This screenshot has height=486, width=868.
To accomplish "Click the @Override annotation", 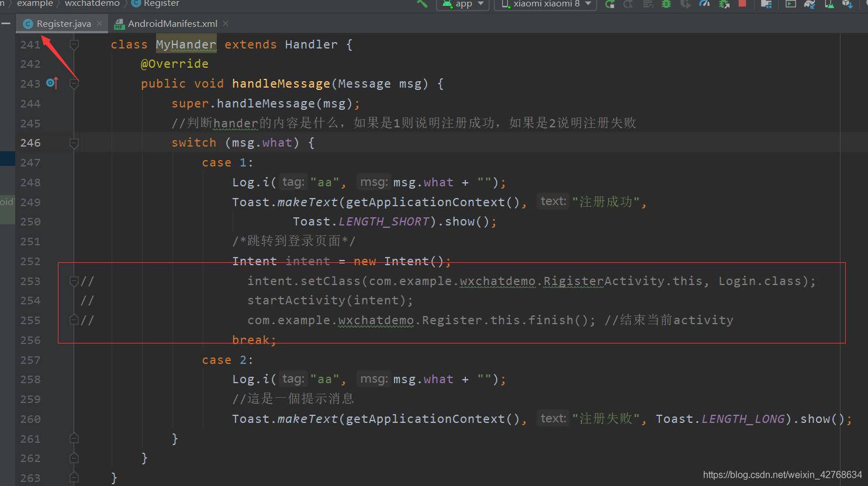I will [174, 64].
